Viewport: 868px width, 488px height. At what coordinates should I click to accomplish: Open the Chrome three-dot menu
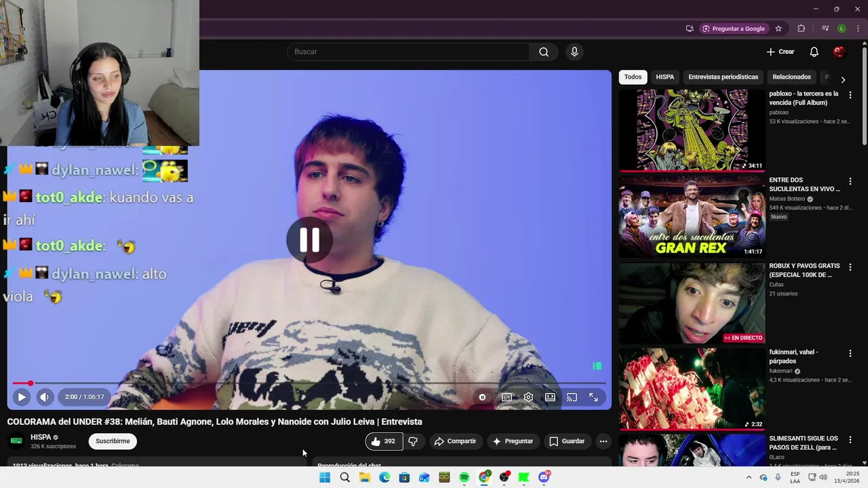tap(858, 28)
